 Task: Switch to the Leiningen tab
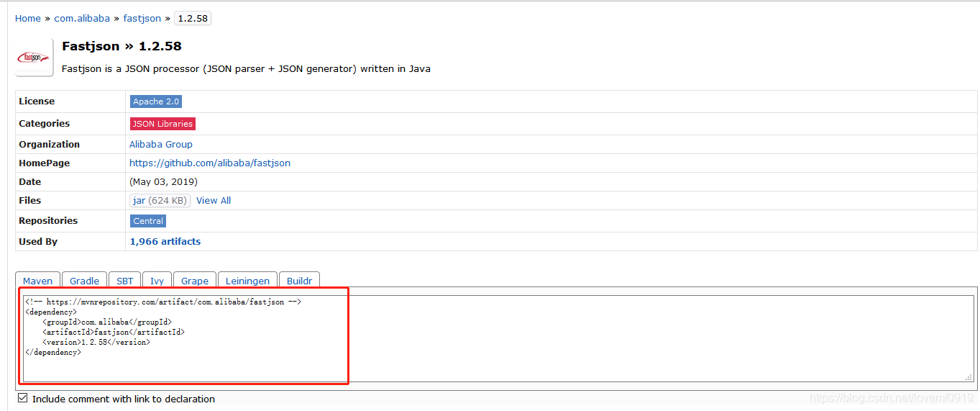[247, 280]
